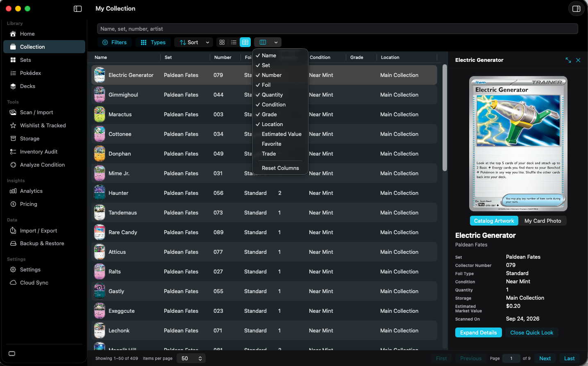Open the Sort dropdown
This screenshot has height=366, width=588.
[193, 42]
